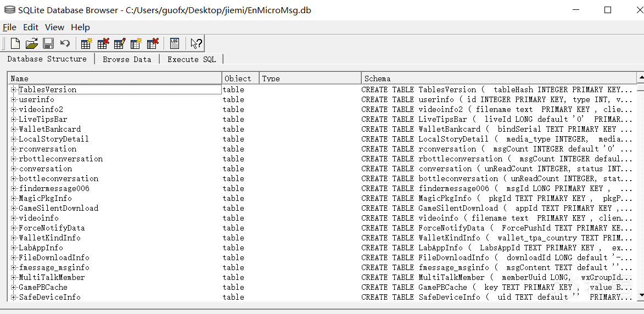Select the SafeDeviceInfo table name
644x314 pixels.
tap(50, 297)
